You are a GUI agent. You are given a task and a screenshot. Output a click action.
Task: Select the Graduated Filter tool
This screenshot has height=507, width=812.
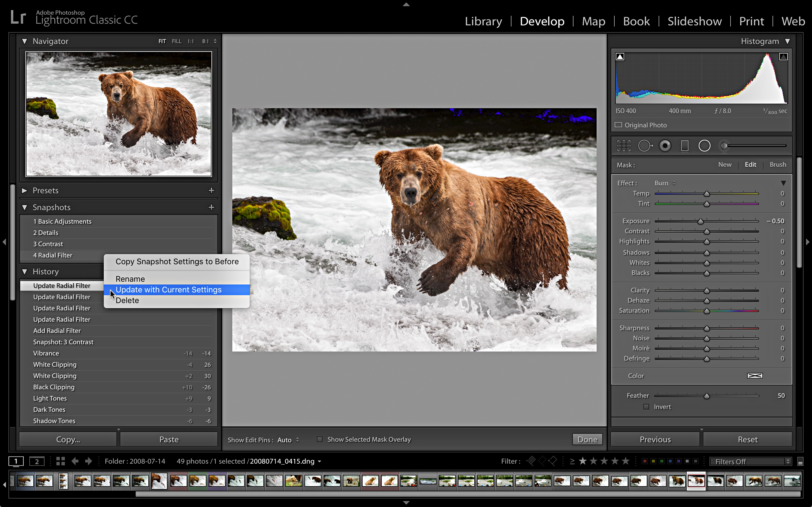point(685,145)
